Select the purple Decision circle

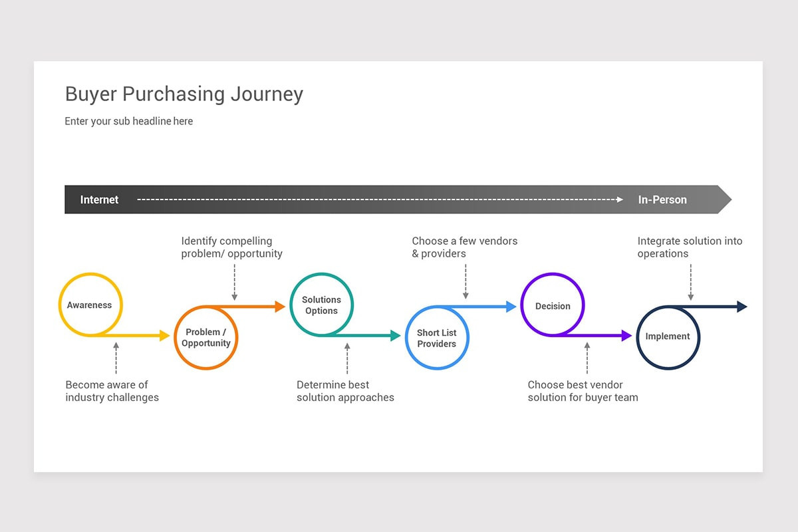(x=553, y=305)
